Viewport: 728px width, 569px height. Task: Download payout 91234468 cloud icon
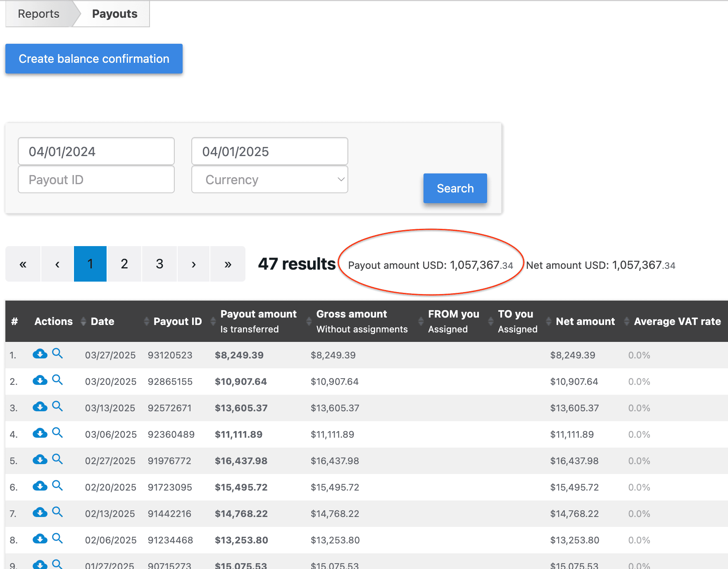(40, 539)
